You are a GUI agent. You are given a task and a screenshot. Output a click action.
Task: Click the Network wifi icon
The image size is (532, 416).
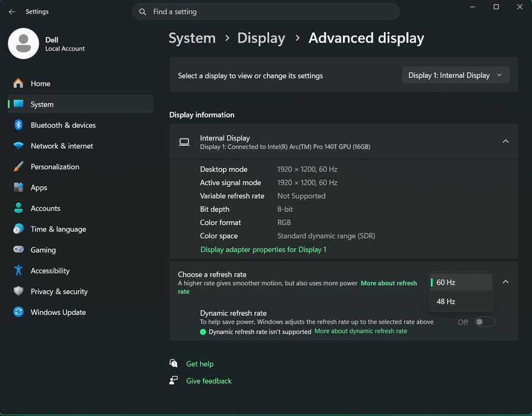tap(18, 146)
